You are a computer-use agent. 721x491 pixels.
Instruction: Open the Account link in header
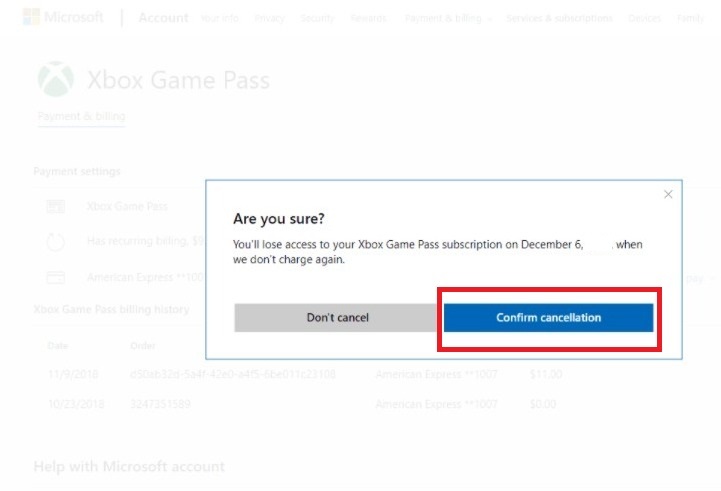point(163,18)
